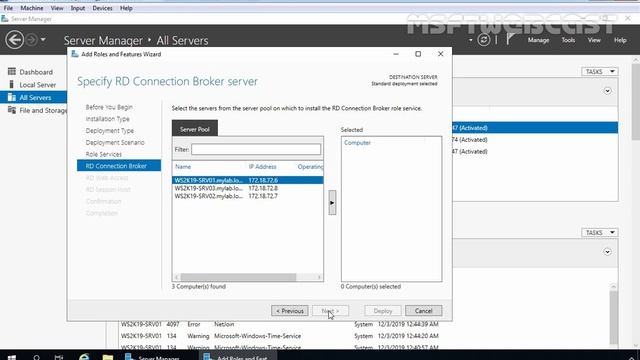Screen dimensions: 640x360
Task: Click the Local Server icon in sidebar
Action: pyautogui.click(x=11, y=84)
